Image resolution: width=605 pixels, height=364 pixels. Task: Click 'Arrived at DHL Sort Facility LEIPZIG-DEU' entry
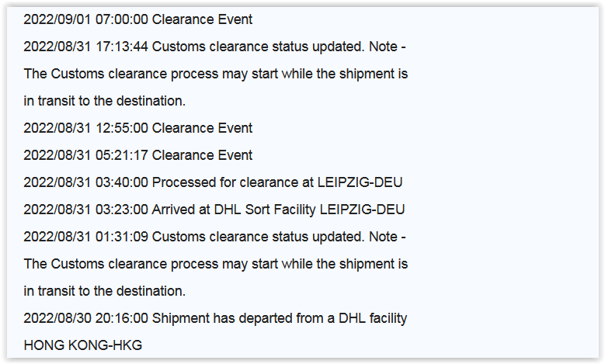tap(214, 210)
